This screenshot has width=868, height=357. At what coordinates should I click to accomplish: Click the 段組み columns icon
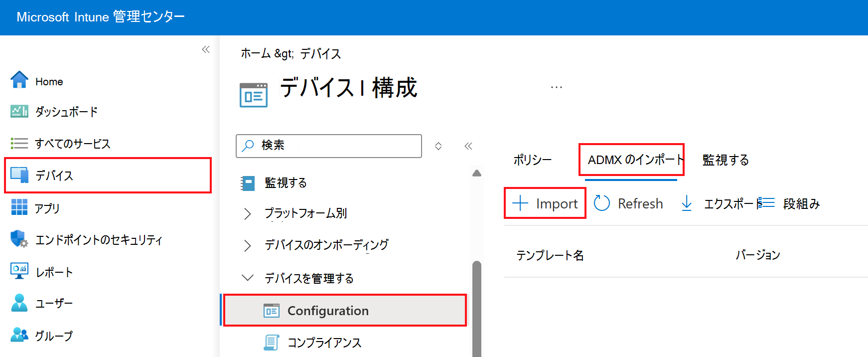(x=766, y=203)
